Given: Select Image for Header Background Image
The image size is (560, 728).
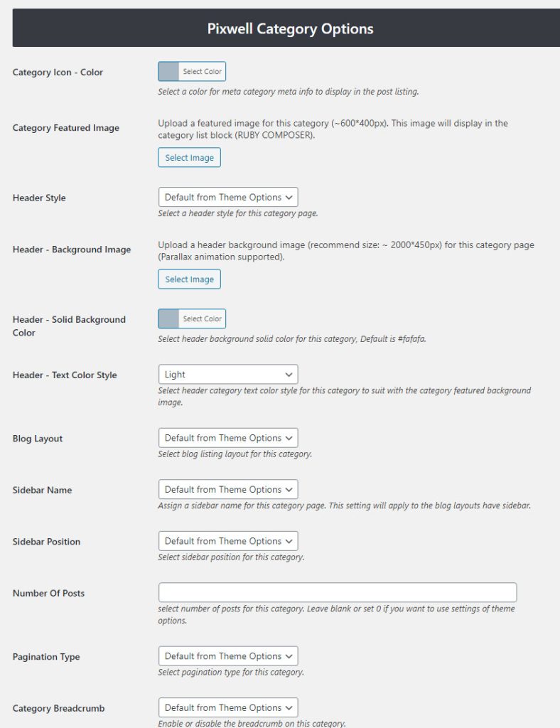Looking at the screenshot, I should coord(189,279).
